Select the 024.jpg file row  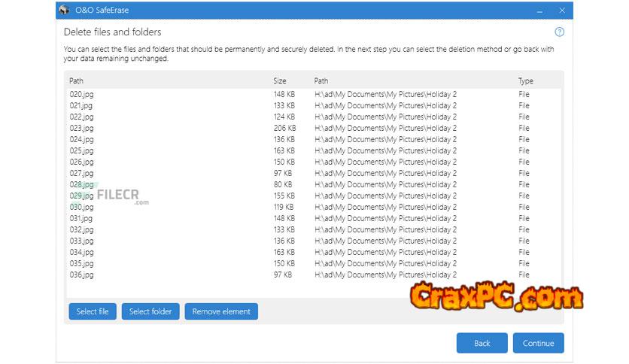pyautogui.click(x=314, y=139)
